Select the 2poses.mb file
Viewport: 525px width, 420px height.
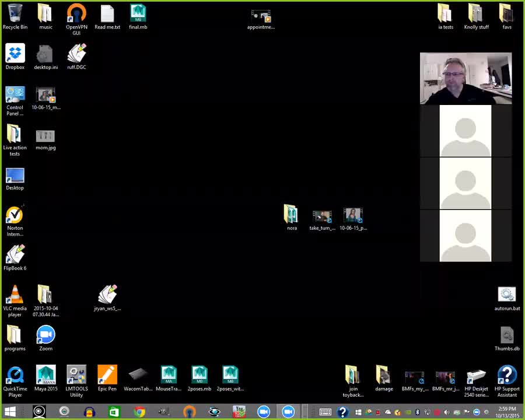[199, 378]
